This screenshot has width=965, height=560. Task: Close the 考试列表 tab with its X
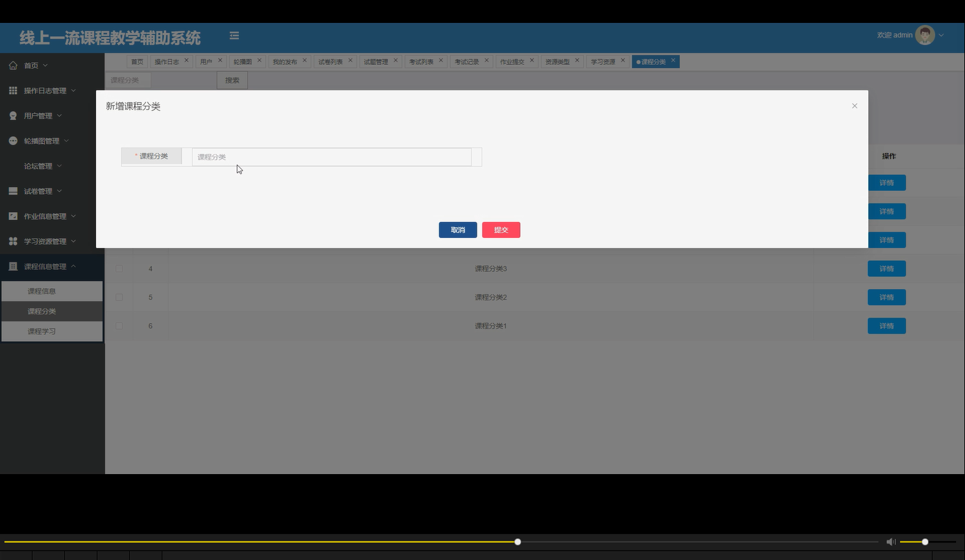[x=440, y=60]
